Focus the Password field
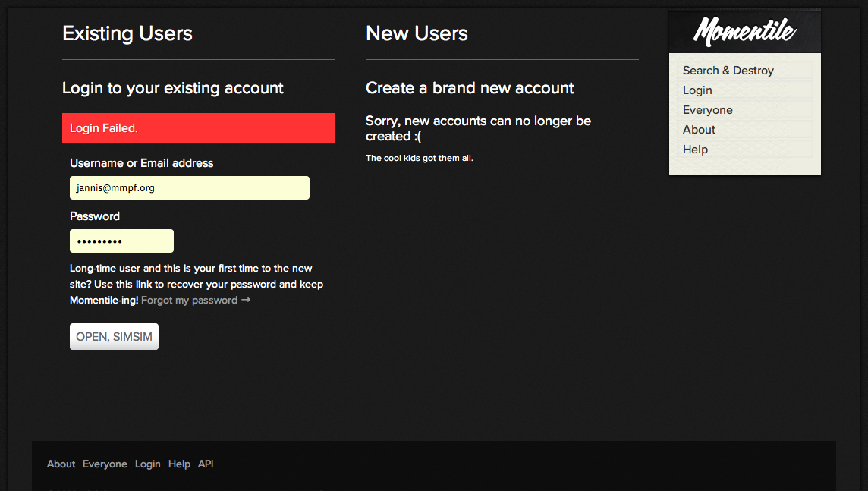 coord(122,241)
